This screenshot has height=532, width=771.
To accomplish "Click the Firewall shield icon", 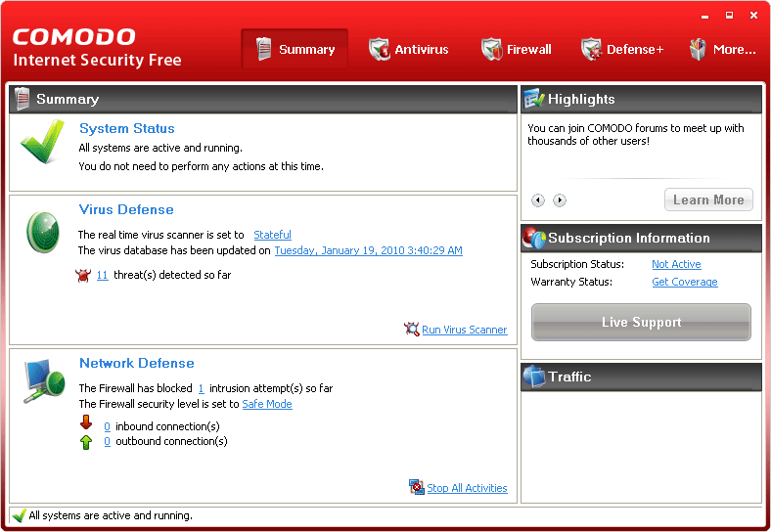I will tap(492, 49).
